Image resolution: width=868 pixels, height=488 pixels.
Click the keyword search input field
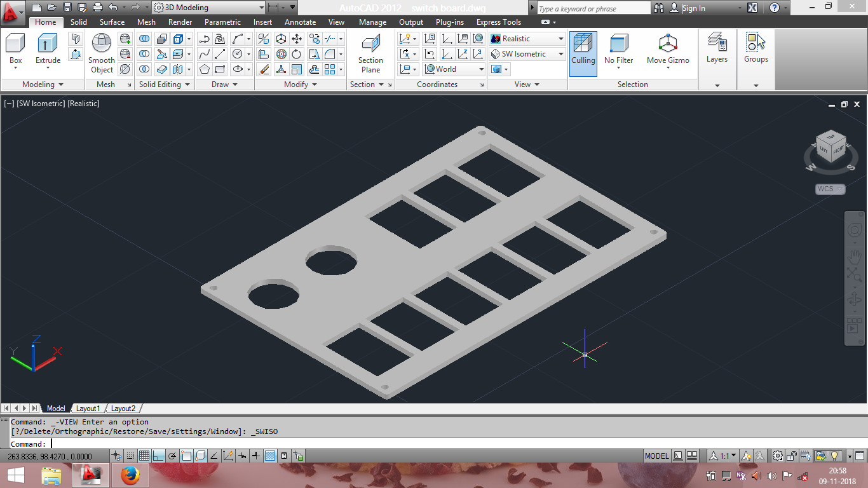coord(593,8)
